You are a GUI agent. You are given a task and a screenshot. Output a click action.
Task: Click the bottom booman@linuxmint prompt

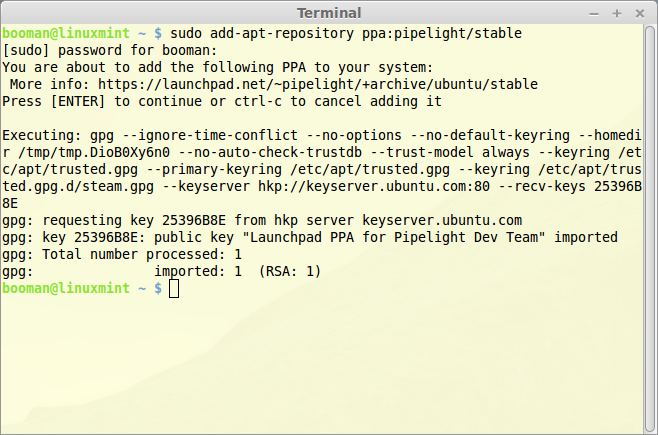tap(66, 288)
